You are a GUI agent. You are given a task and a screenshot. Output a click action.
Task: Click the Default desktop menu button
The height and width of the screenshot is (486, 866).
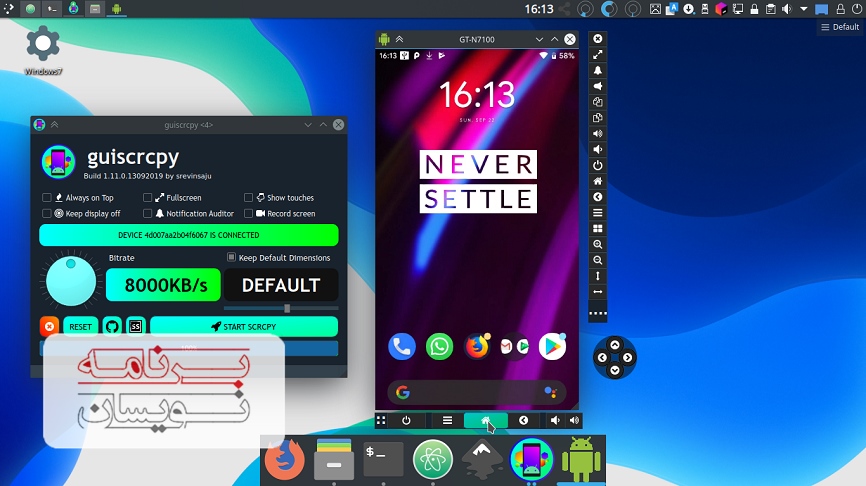[840, 27]
